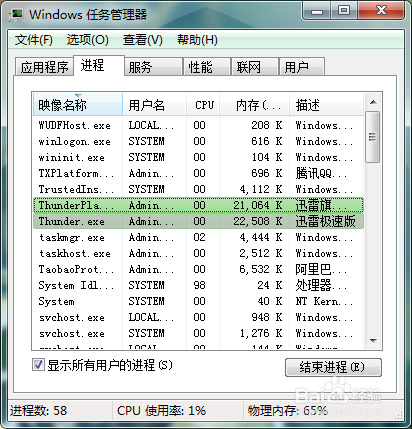Click the 22,508 K memory value
The height and width of the screenshot is (429, 412).
[x=258, y=221]
